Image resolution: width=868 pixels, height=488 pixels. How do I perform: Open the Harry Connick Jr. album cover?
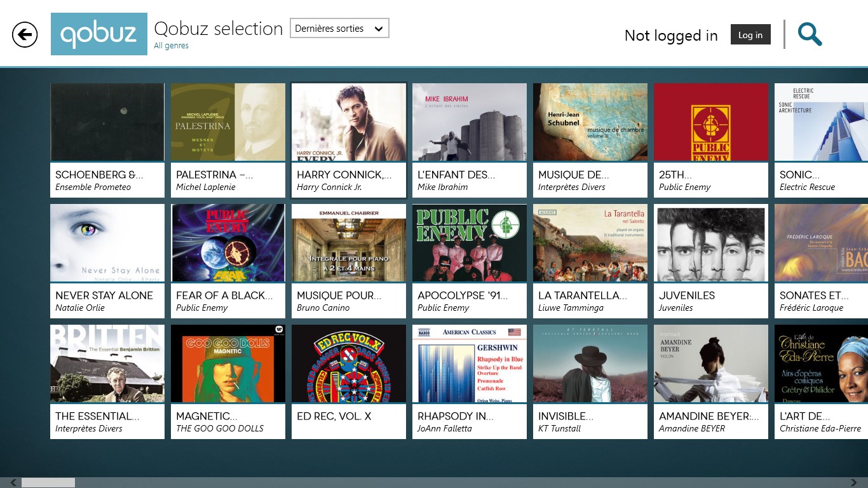tap(349, 122)
